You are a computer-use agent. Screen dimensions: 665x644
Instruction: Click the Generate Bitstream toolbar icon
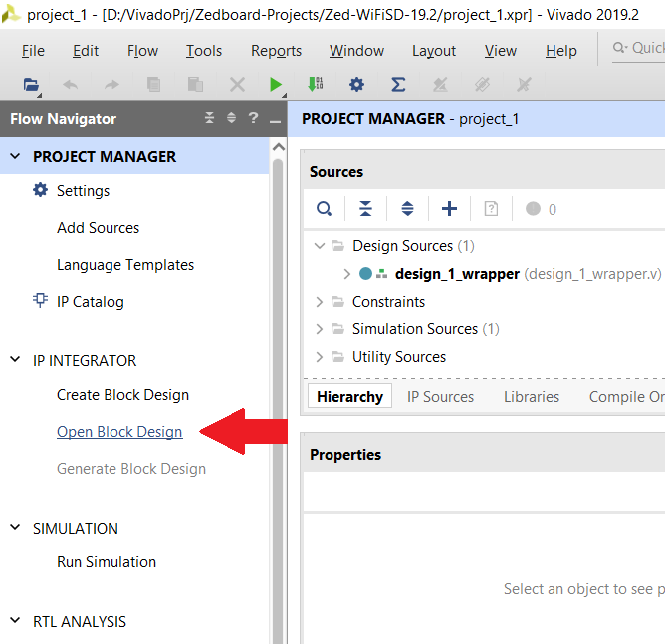coord(316,85)
